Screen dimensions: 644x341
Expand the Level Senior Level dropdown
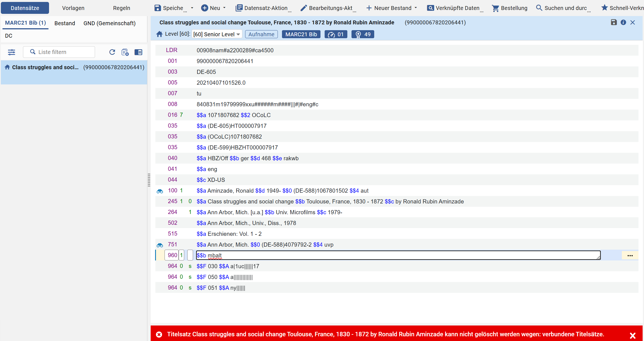(x=217, y=34)
